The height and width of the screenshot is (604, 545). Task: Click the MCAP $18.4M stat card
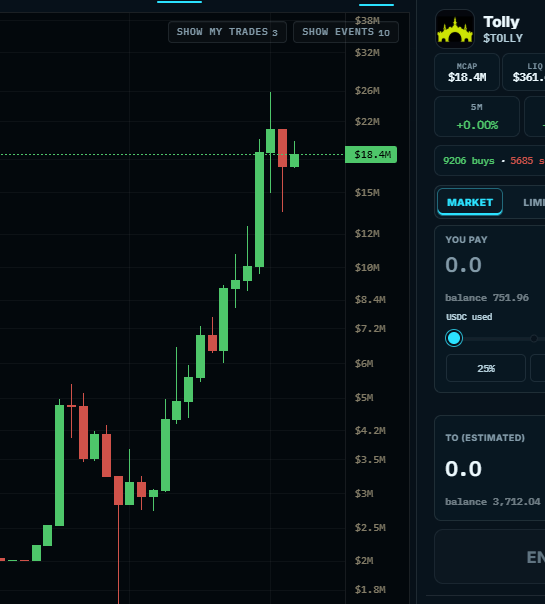[467, 72]
